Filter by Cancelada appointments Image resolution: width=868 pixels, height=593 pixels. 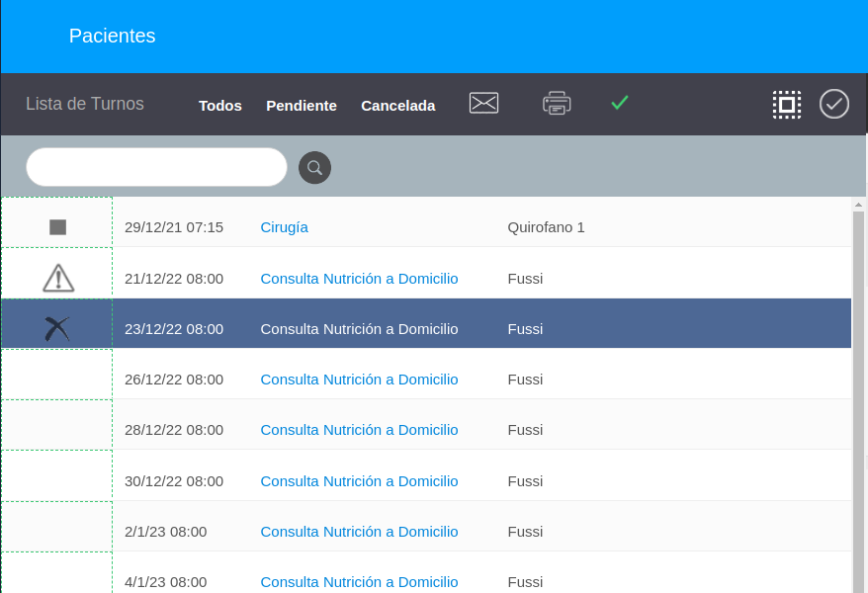coord(397,106)
